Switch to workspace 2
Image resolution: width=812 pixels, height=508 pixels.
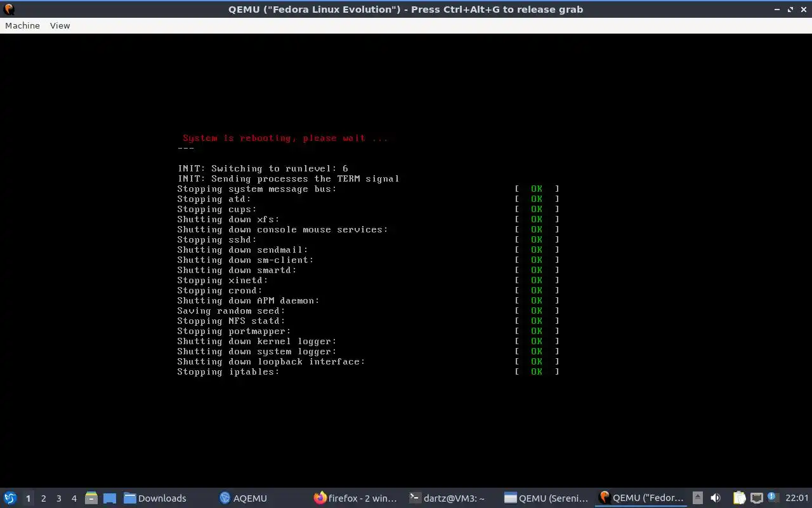pos(43,498)
